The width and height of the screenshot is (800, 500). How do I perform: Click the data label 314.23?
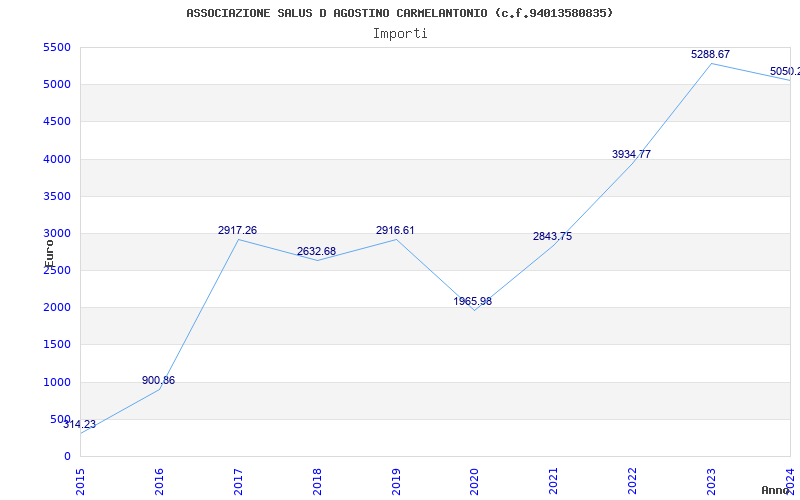80,424
